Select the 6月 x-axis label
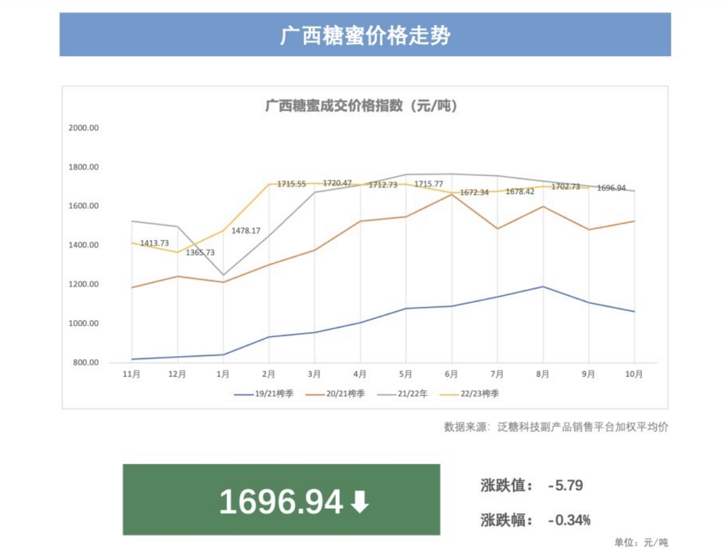Image resolution: width=728 pixels, height=560 pixels. [x=451, y=375]
